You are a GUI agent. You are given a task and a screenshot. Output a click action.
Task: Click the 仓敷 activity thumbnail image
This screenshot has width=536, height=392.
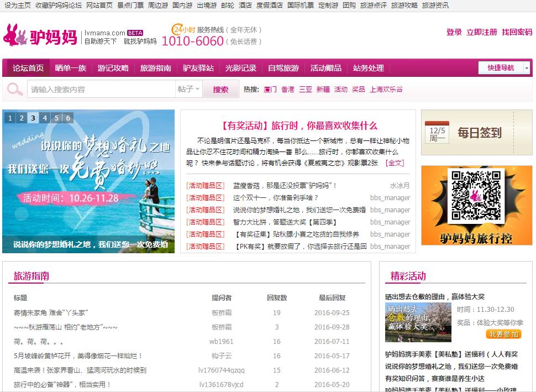418,322
